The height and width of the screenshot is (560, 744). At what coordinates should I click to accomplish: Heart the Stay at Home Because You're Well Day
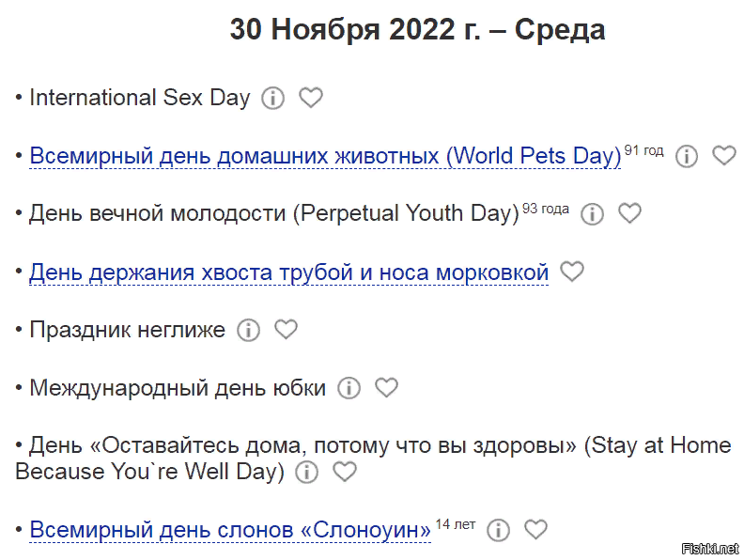pyautogui.click(x=345, y=473)
